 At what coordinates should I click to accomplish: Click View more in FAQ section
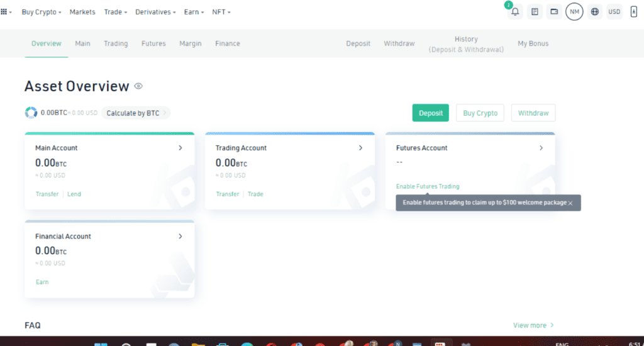[x=533, y=325]
